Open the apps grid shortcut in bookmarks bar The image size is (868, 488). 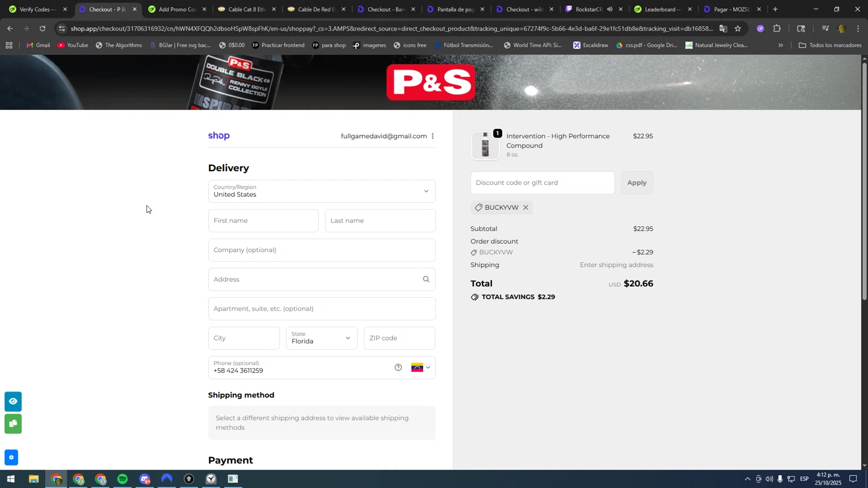(x=9, y=45)
